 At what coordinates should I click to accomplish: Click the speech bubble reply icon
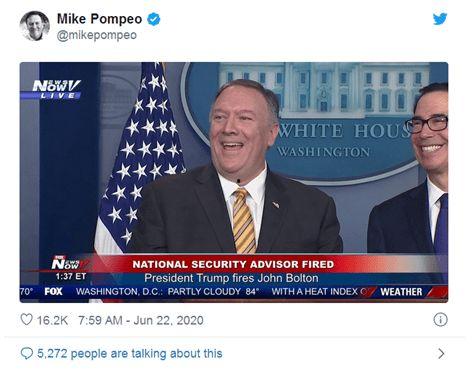[x=27, y=353]
